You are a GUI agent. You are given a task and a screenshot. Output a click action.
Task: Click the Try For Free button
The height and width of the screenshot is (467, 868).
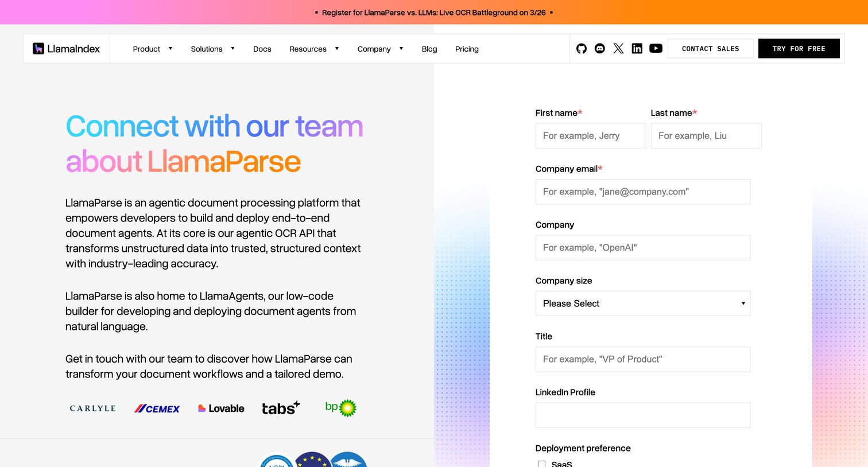pyautogui.click(x=799, y=49)
